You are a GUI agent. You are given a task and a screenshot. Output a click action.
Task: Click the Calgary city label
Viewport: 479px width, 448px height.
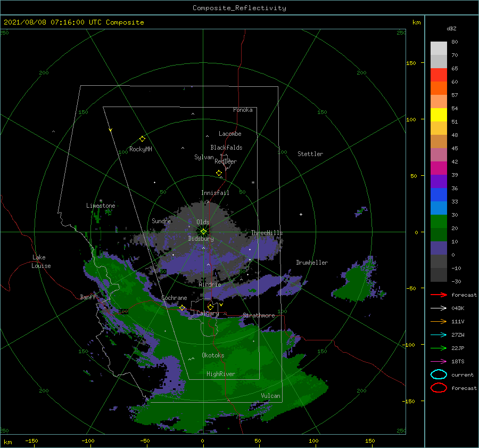point(208,313)
